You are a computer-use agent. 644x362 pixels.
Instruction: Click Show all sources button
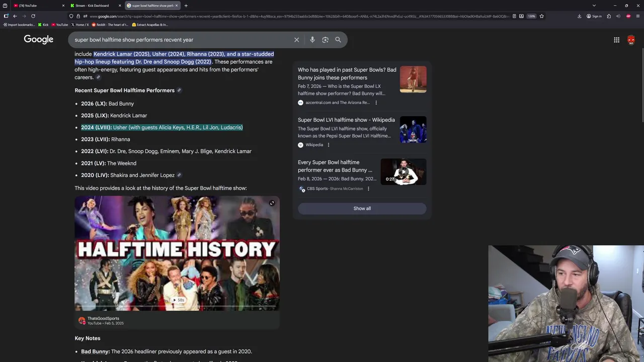click(362, 208)
